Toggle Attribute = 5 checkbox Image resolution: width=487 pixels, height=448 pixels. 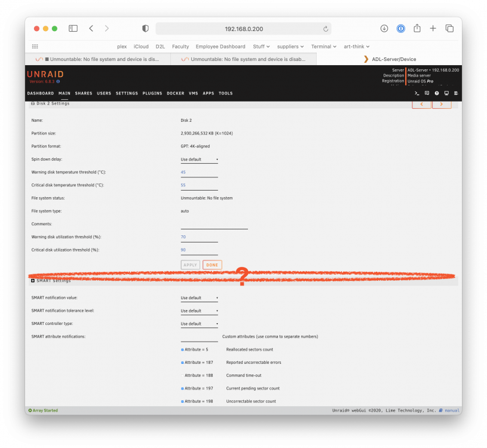coord(182,349)
